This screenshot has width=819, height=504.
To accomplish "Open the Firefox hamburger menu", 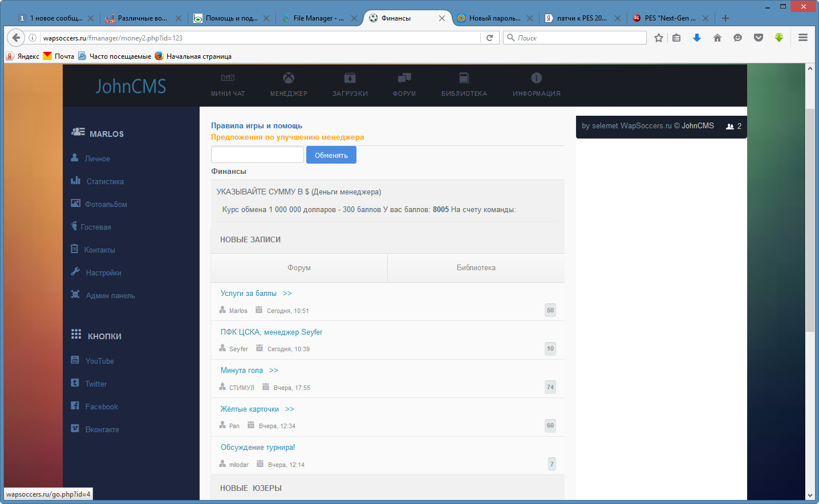I will coord(803,38).
